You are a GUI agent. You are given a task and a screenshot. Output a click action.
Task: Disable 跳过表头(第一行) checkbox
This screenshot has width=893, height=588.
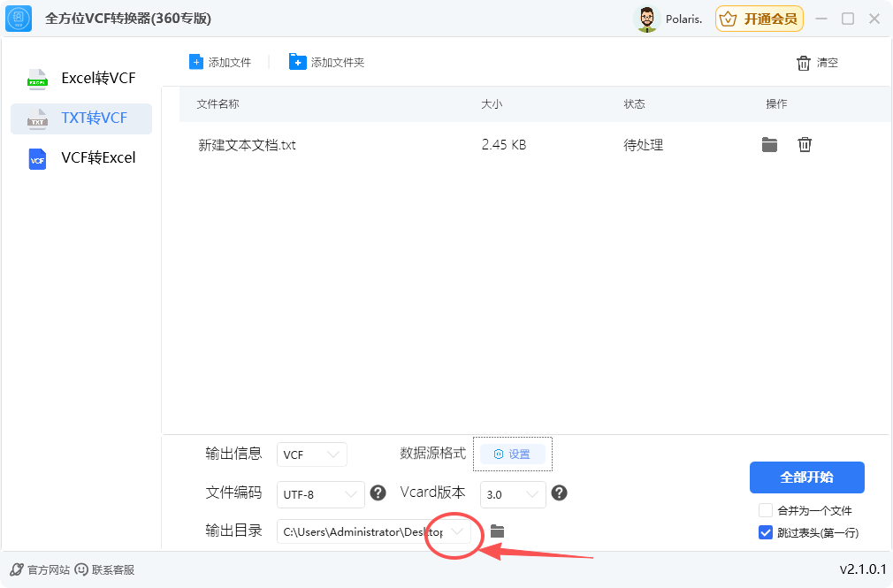[x=766, y=532]
